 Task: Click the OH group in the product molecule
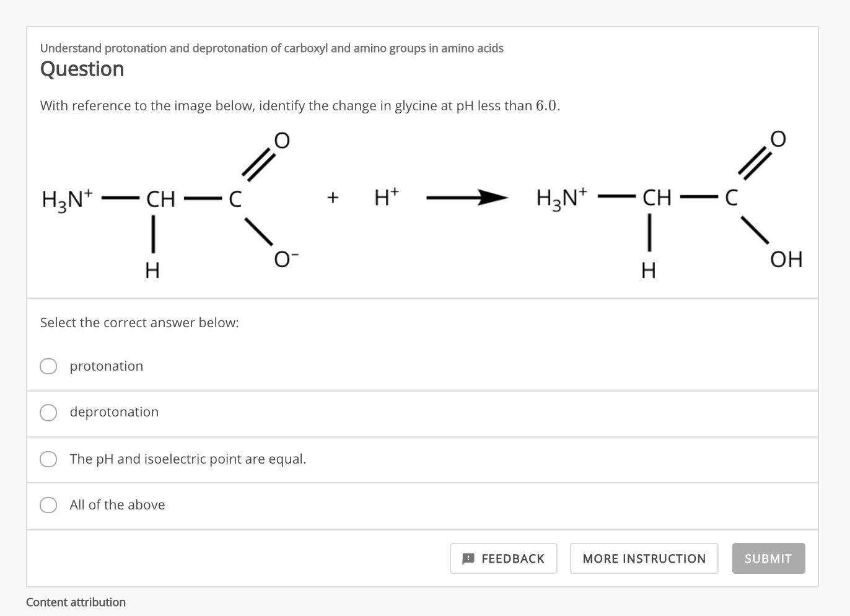[787, 259]
